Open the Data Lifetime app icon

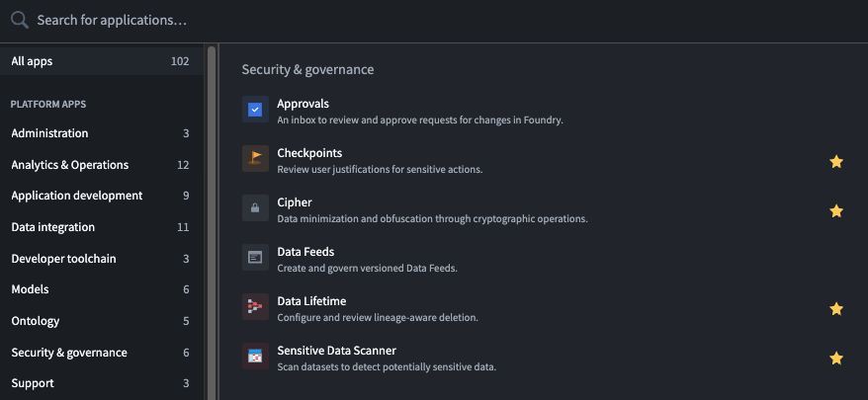pyautogui.click(x=255, y=306)
